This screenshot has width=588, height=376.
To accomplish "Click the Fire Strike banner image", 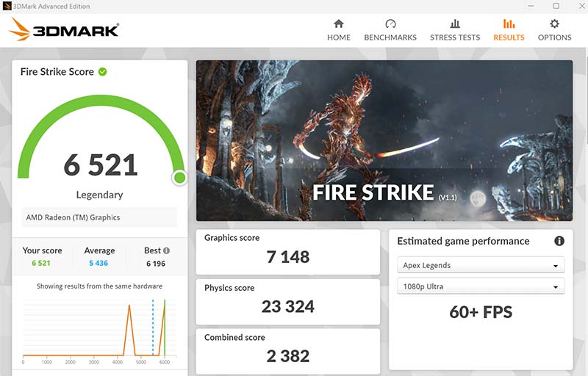I will coord(384,140).
